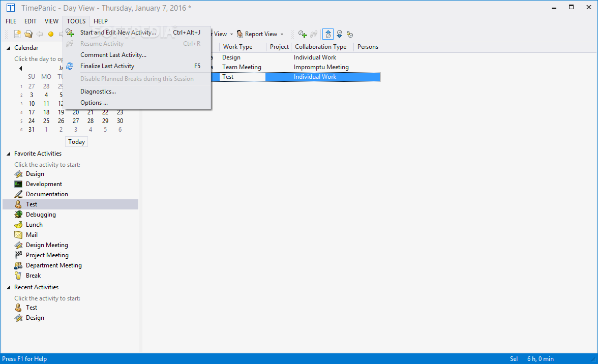Click the Department Meeting people icon

tap(18, 265)
